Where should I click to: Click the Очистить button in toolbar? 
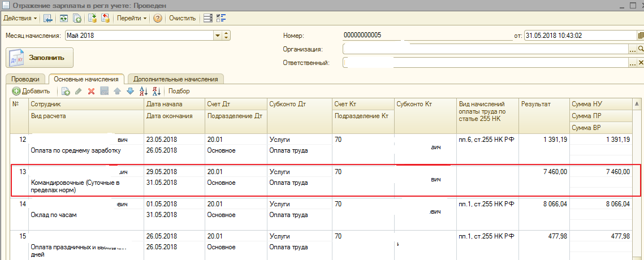182,18
